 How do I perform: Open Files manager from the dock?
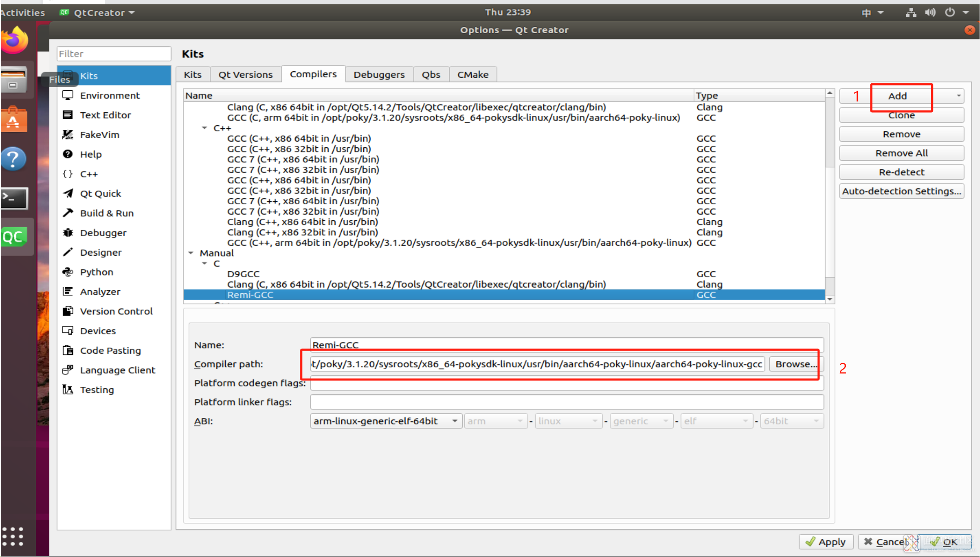click(x=15, y=80)
